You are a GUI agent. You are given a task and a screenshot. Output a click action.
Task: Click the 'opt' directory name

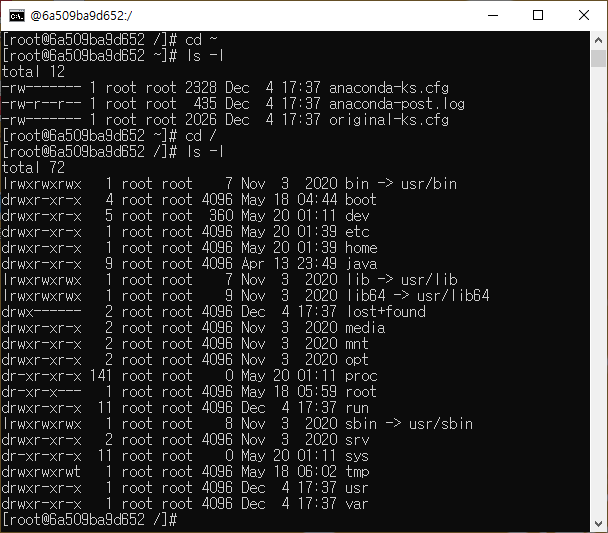coord(357,360)
